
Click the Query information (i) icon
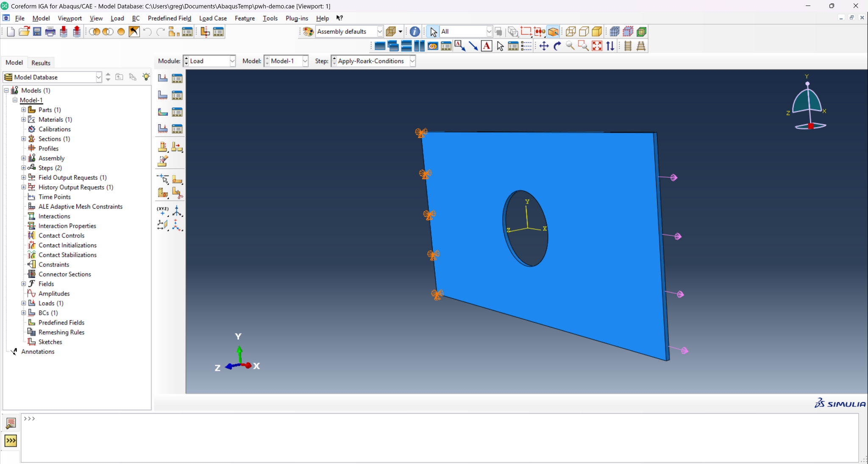click(x=415, y=32)
